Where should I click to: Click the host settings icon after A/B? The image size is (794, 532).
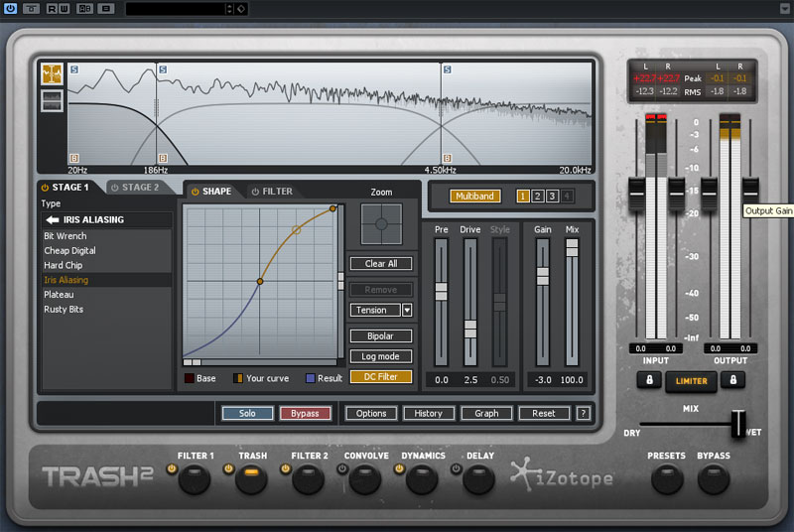click(106, 9)
